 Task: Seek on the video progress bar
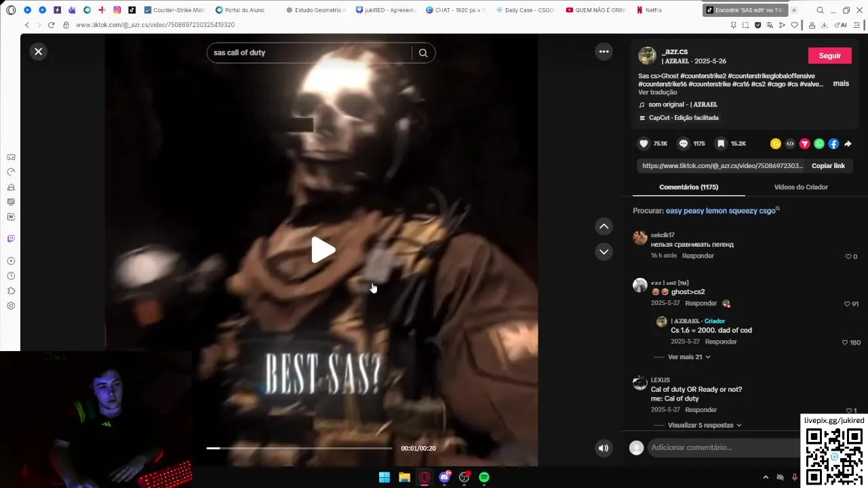(x=299, y=448)
